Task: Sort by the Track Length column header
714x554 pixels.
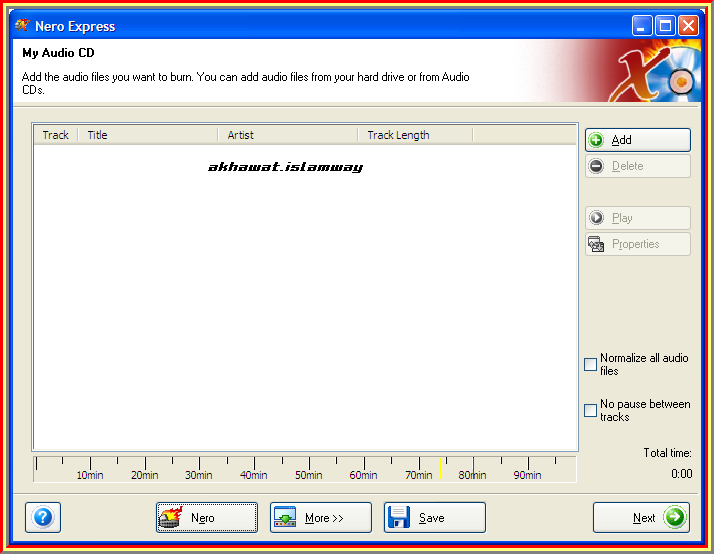Action: (415, 135)
